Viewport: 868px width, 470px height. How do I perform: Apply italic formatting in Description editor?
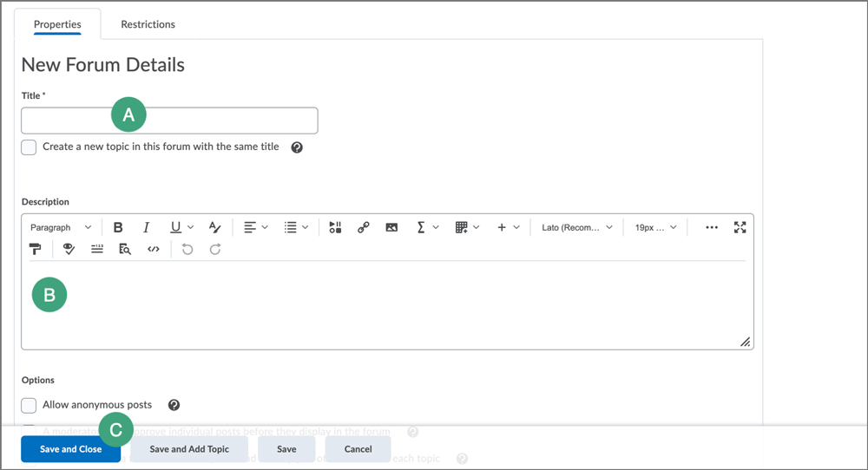click(x=146, y=227)
